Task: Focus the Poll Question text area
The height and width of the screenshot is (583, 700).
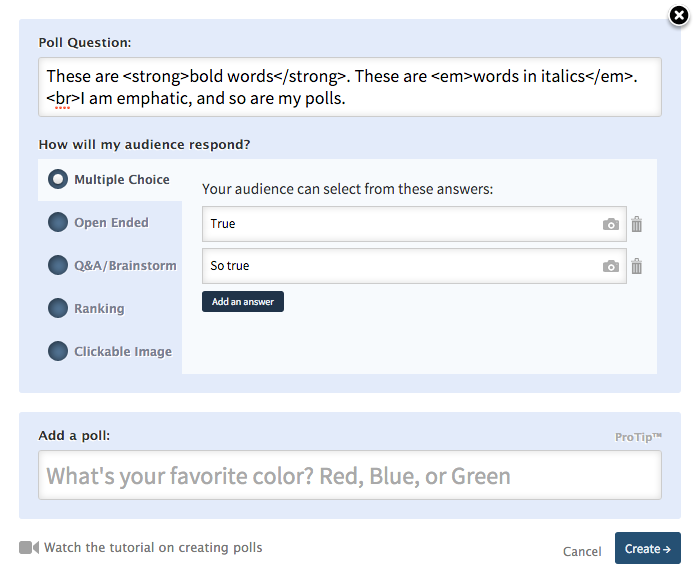Action: click(350, 87)
